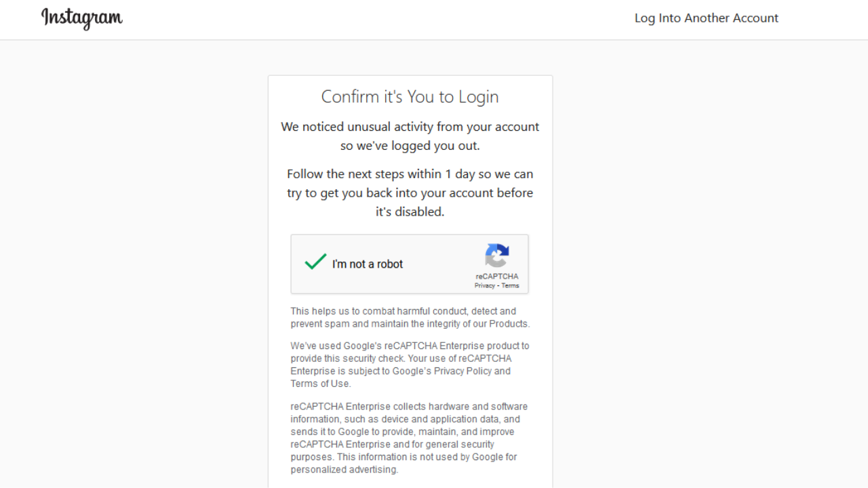
Task: Click the green checkmark icon
Action: pyautogui.click(x=315, y=262)
